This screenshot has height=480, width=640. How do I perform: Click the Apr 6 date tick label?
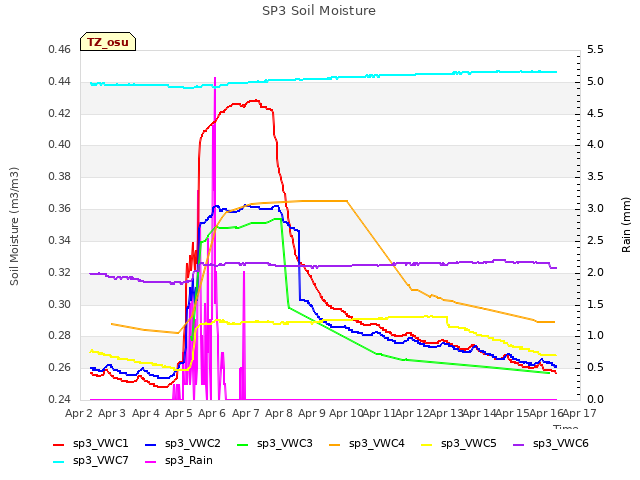point(212,413)
